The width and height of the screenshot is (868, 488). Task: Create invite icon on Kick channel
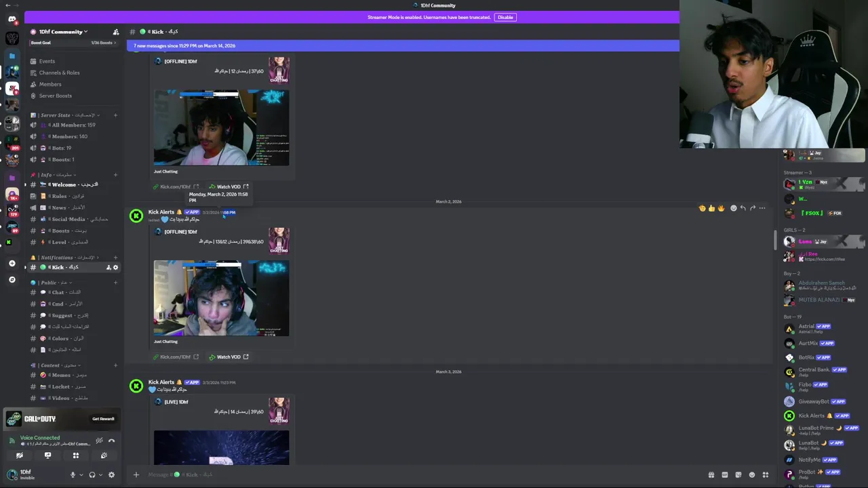[108, 267]
